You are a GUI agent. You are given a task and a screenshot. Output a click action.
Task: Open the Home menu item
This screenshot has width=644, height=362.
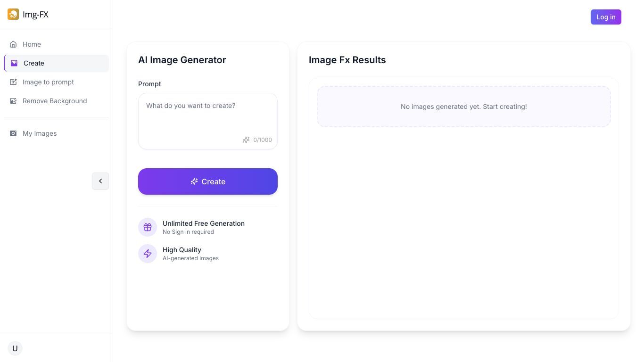click(56, 44)
